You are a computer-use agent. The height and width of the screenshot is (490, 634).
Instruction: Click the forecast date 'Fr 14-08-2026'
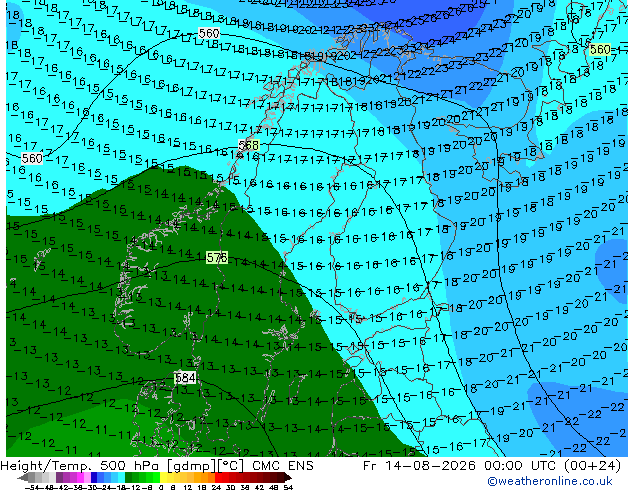click(x=419, y=466)
